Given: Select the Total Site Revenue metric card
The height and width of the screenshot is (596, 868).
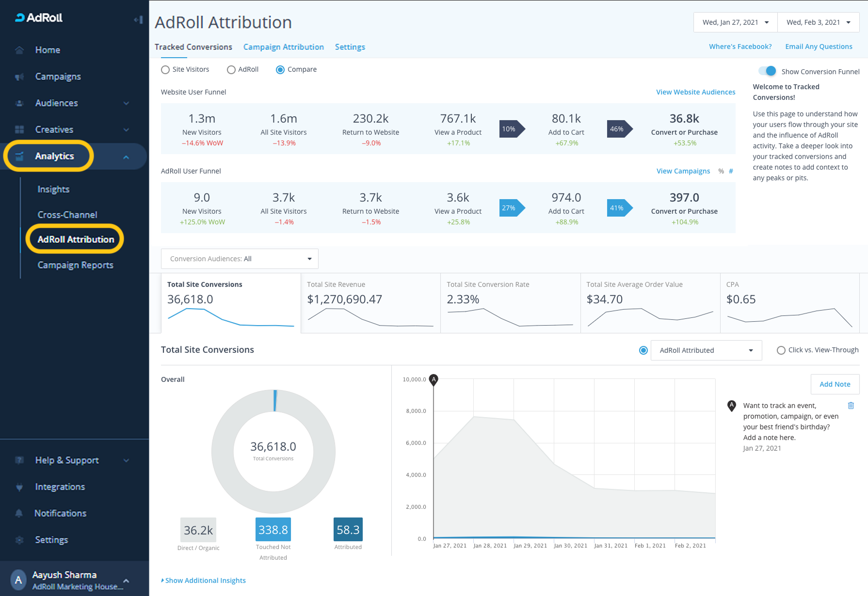Looking at the screenshot, I should click(x=370, y=303).
